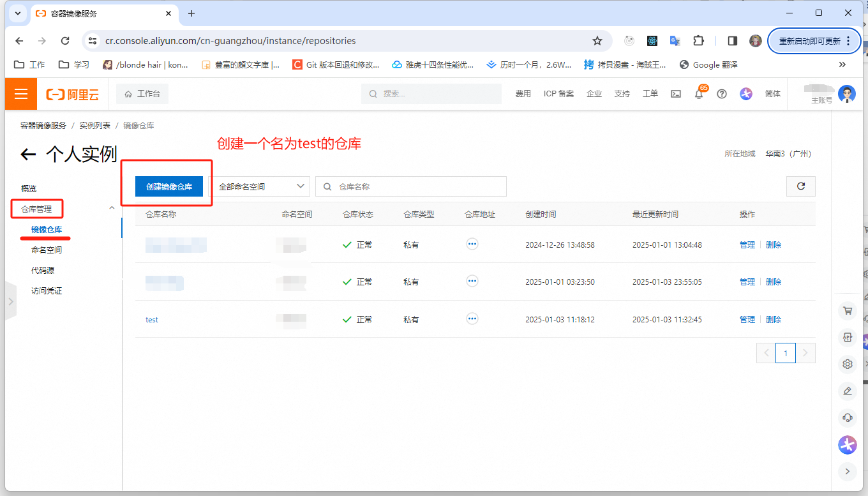Launch the Cloud Shell terminal icon
This screenshot has width=868, height=496.
coord(676,94)
